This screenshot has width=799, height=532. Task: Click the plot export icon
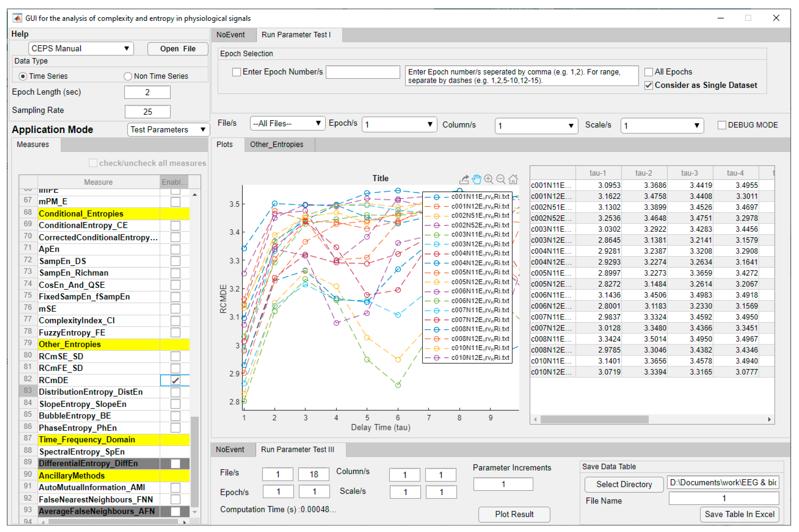click(464, 179)
